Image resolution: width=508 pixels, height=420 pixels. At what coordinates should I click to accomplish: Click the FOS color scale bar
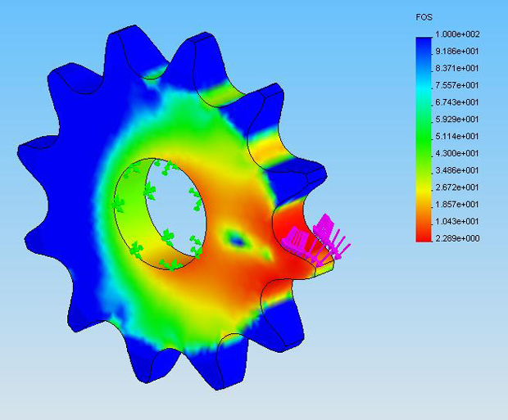[424, 139]
